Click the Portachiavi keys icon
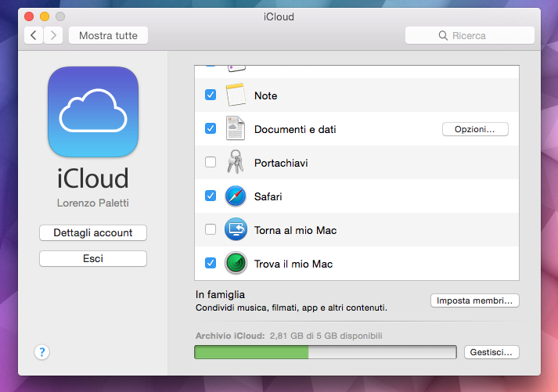This screenshot has height=392, width=558. pos(236,162)
